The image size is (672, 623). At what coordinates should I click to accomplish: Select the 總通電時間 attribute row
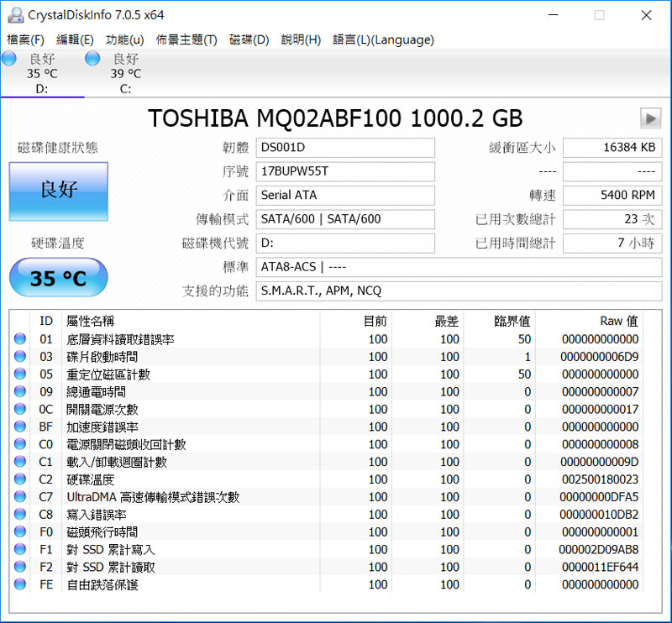click(326, 391)
